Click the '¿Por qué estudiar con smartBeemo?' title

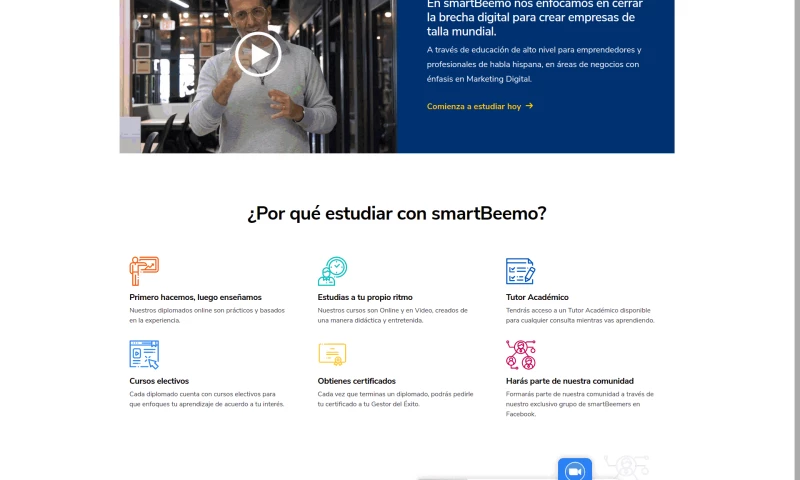point(397,213)
